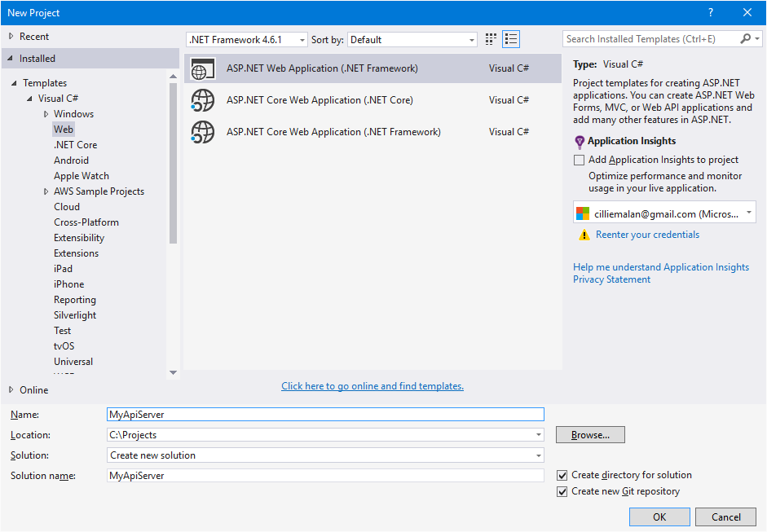767x532 pixels.
Task: Click the Browse... button
Action: click(x=590, y=435)
